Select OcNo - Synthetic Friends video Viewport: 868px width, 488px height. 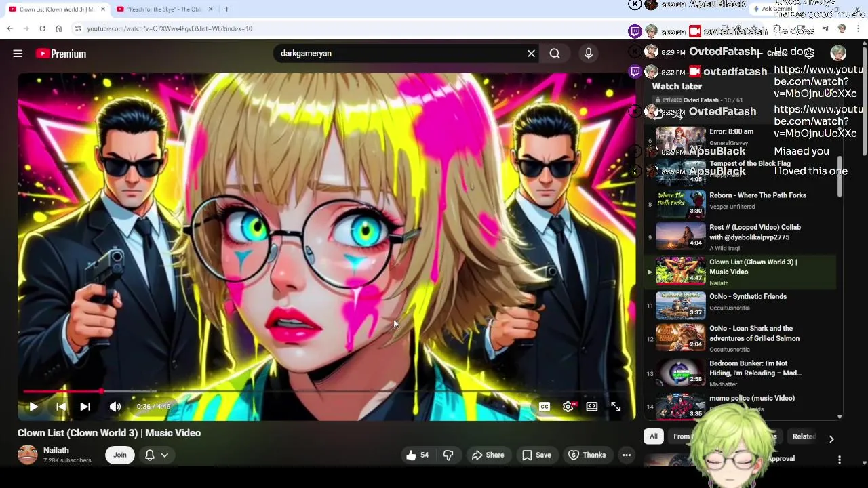click(740, 305)
